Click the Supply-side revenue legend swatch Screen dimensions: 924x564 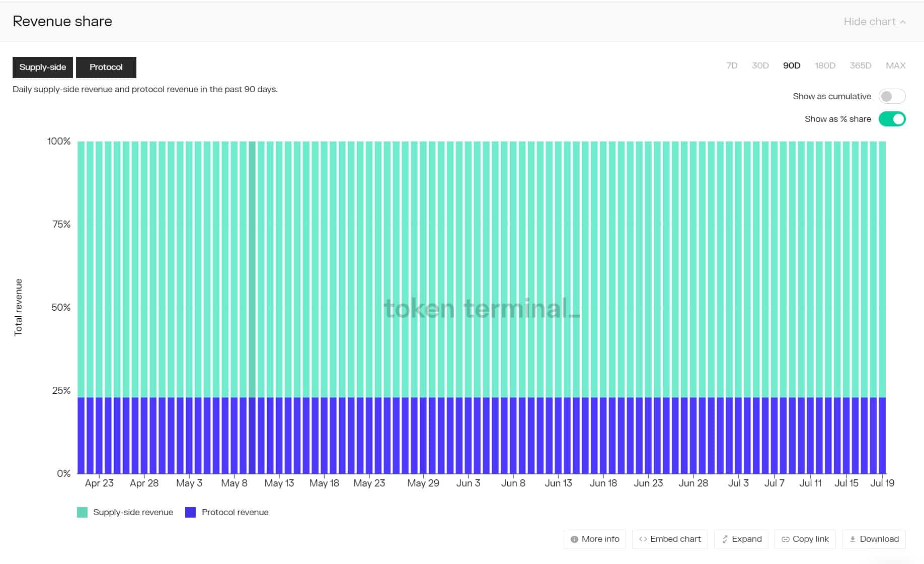[82, 513]
